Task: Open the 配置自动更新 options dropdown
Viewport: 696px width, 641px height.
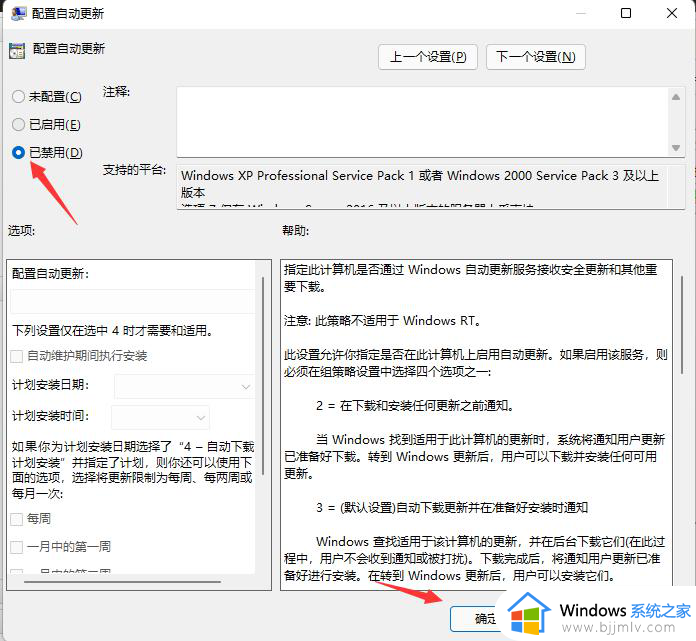Action: (x=132, y=301)
